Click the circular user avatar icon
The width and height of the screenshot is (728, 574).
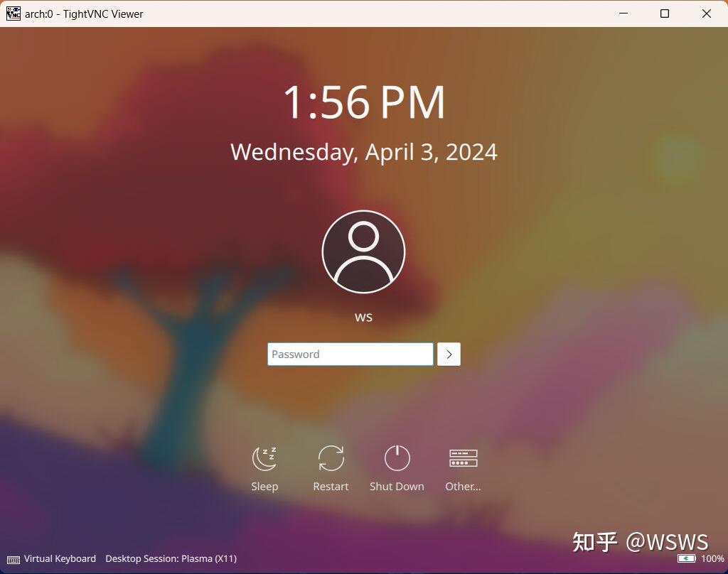click(364, 251)
